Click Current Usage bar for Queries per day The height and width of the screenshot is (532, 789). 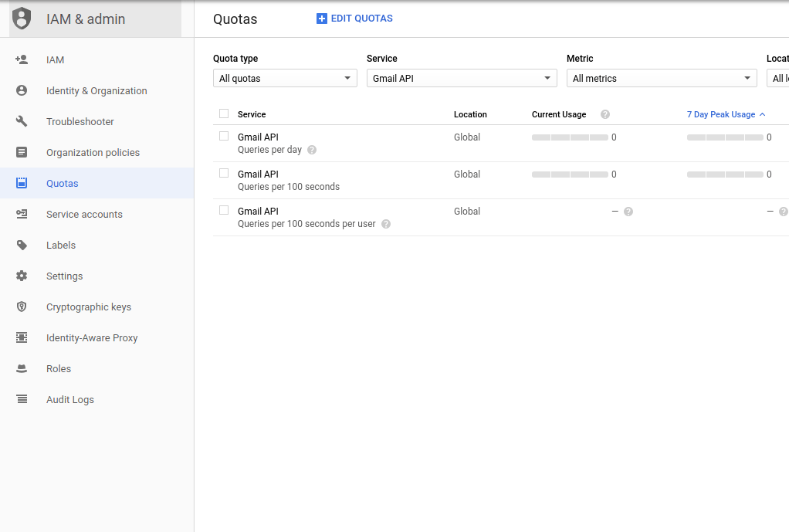[x=570, y=137]
